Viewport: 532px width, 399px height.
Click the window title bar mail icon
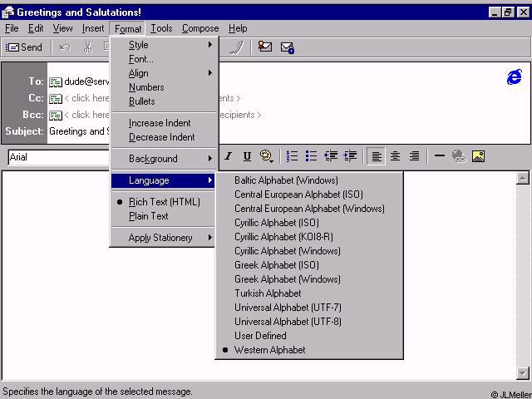pyautogui.click(x=8, y=12)
